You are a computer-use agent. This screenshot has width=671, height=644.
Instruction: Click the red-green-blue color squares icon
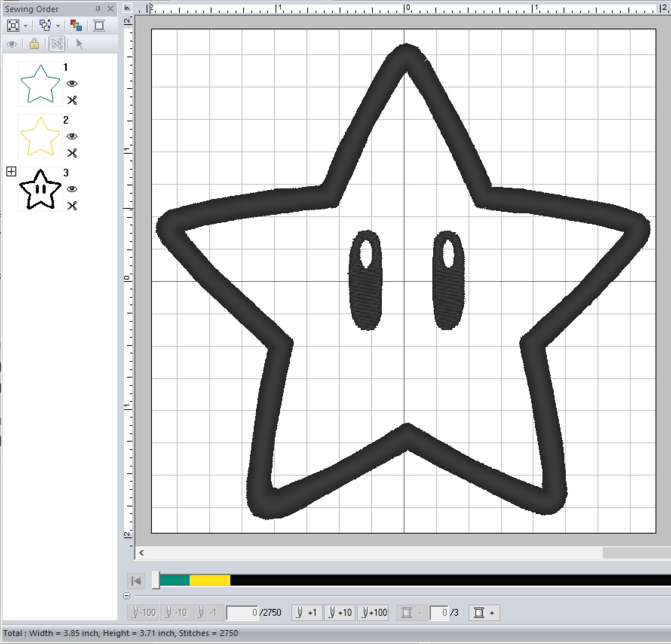click(x=76, y=26)
